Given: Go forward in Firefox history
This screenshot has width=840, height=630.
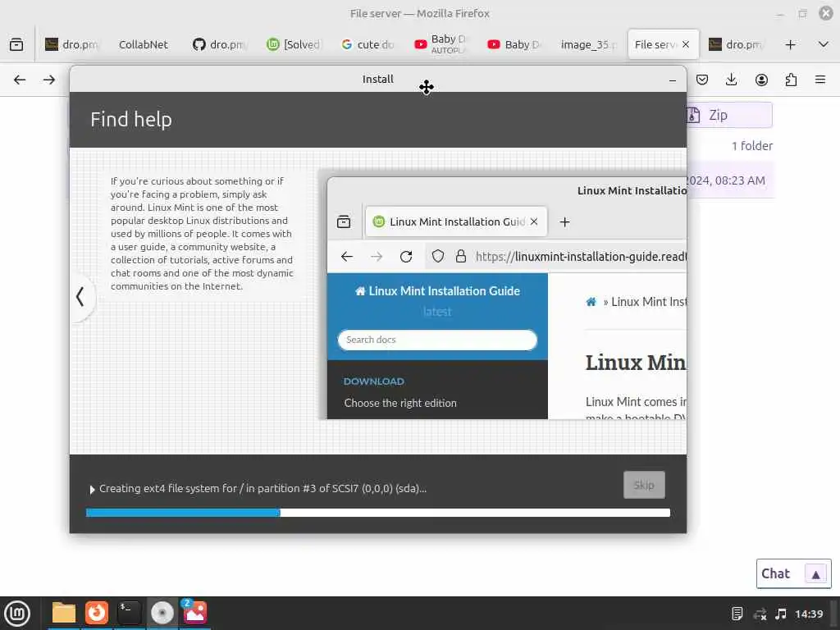Looking at the screenshot, I should point(49,80).
